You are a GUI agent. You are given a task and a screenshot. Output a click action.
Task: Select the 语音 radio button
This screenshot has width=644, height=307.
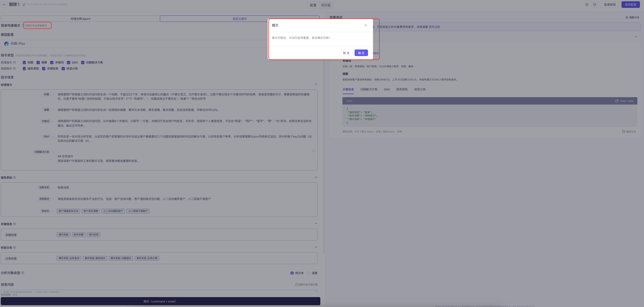(308, 273)
